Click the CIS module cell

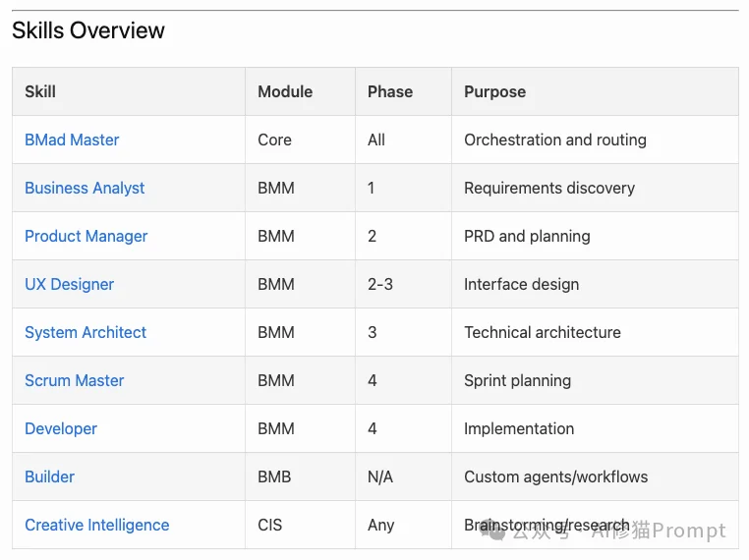point(270,525)
